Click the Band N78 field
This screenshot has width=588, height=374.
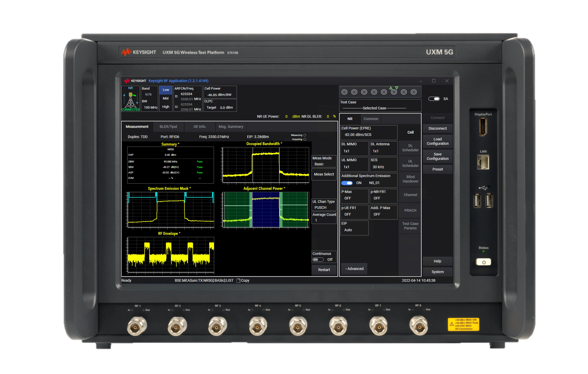(x=149, y=92)
